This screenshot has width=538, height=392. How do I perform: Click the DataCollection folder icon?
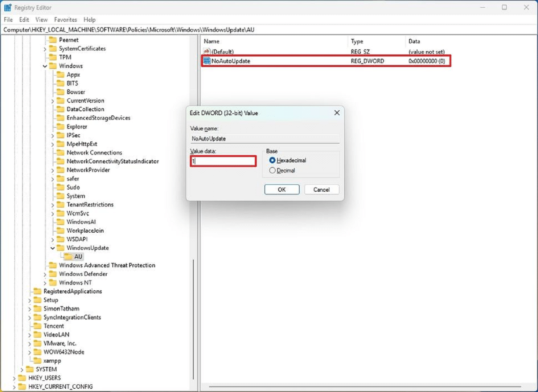click(61, 109)
